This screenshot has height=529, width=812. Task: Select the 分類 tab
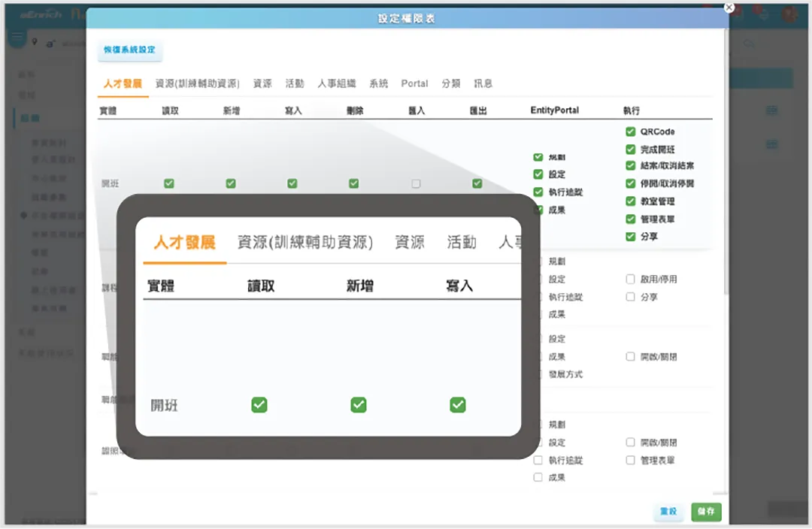[x=451, y=83]
